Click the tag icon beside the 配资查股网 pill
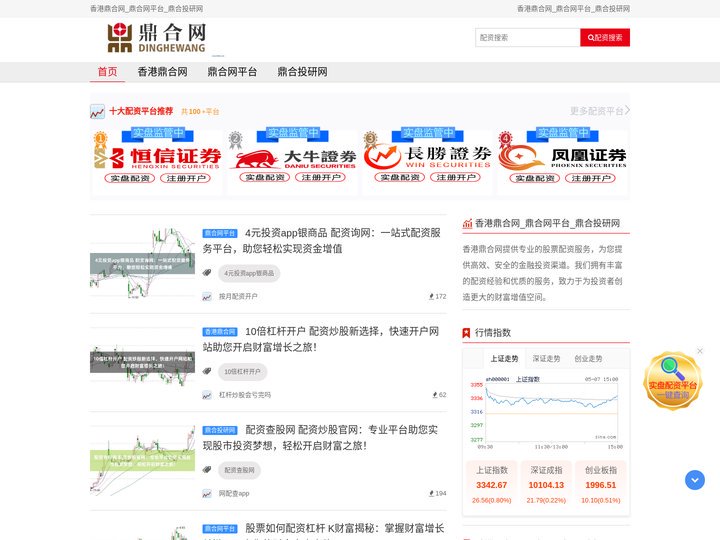Image resolution: width=720 pixels, height=540 pixels. tap(207, 469)
